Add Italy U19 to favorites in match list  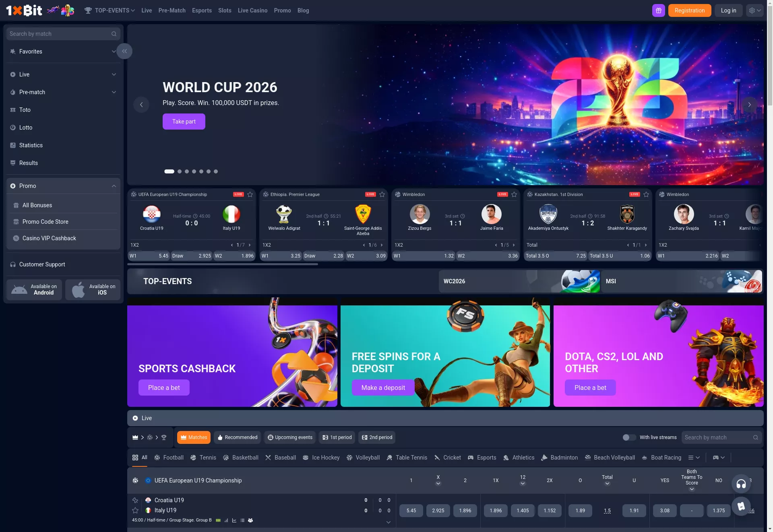(x=135, y=510)
